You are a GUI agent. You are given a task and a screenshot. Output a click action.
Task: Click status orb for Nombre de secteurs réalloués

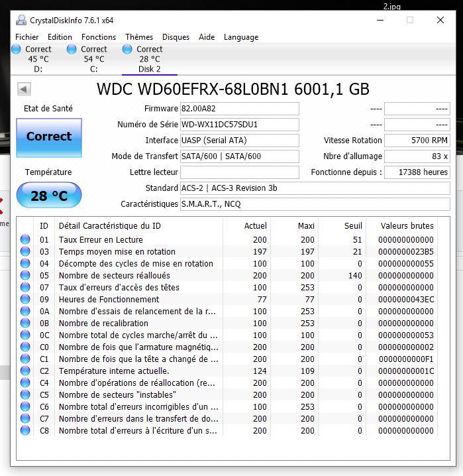(x=25, y=275)
